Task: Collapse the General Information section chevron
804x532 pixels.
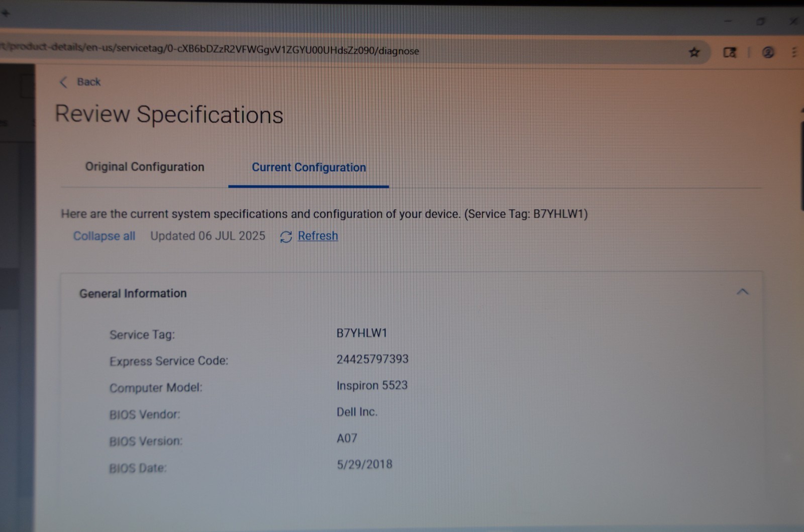Action: click(x=742, y=292)
